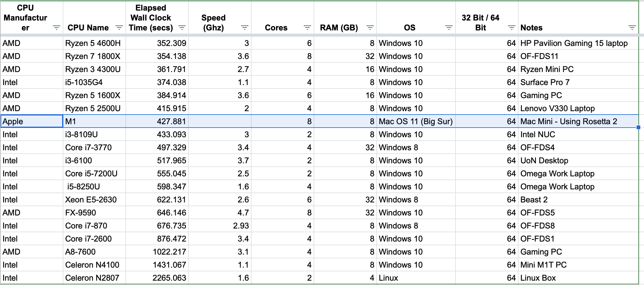644x285 pixels.
Task: Open the RAM (GB) filter icon
Action: pos(370,28)
